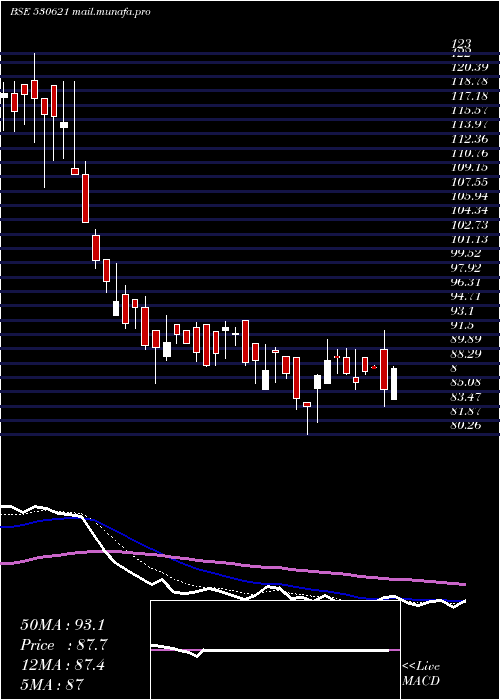This screenshot has width=500, height=700.
Task: Click the 120.39 price axis label
Action: point(470,67)
